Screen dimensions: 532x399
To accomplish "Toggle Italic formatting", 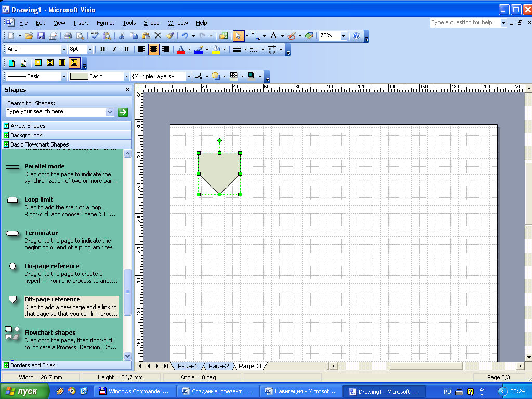I will 114,49.
